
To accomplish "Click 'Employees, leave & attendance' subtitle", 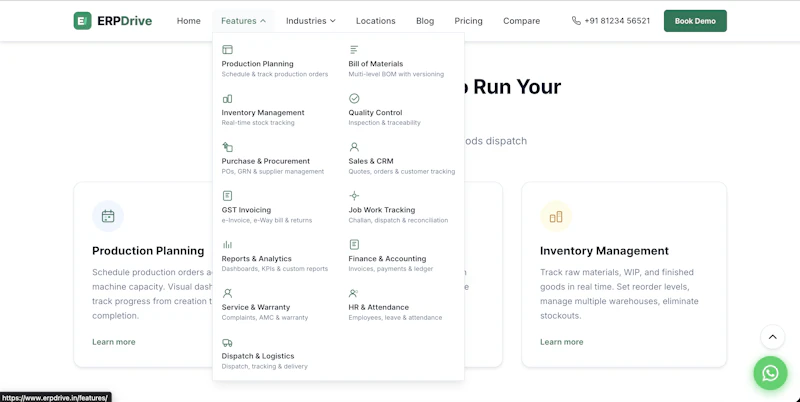I will (395, 317).
